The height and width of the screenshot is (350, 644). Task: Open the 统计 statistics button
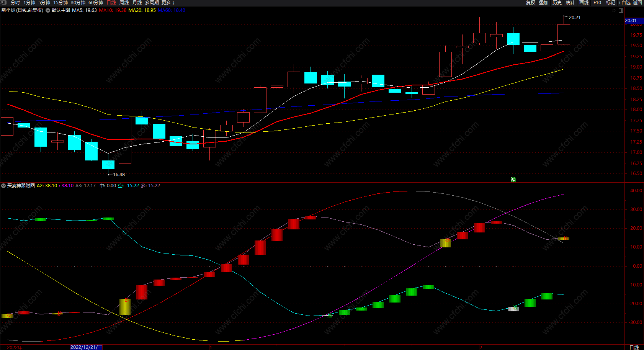[570, 3]
